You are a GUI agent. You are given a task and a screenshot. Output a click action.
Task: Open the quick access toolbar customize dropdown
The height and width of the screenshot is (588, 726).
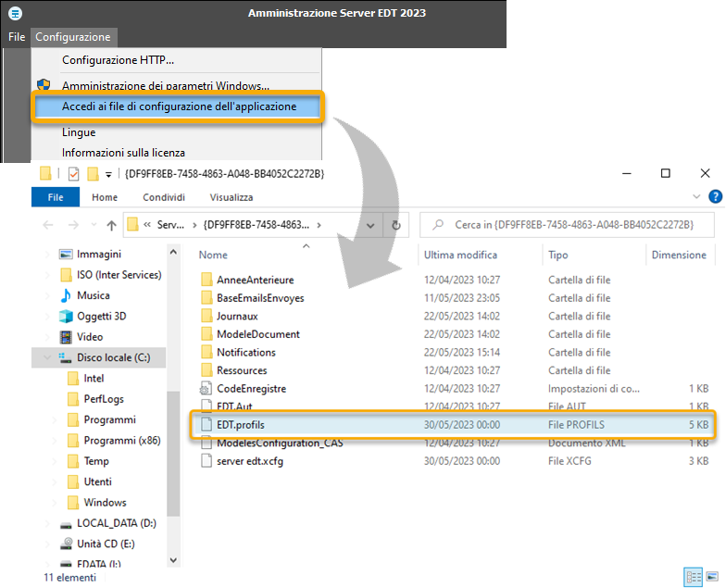(108, 174)
